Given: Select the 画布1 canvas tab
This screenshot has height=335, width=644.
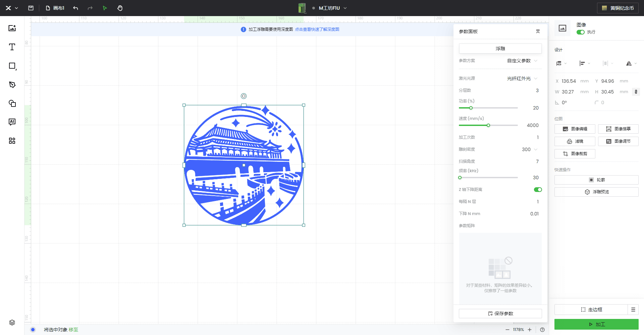Looking at the screenshot, I should pyautogui.click(x=55, y=8).
